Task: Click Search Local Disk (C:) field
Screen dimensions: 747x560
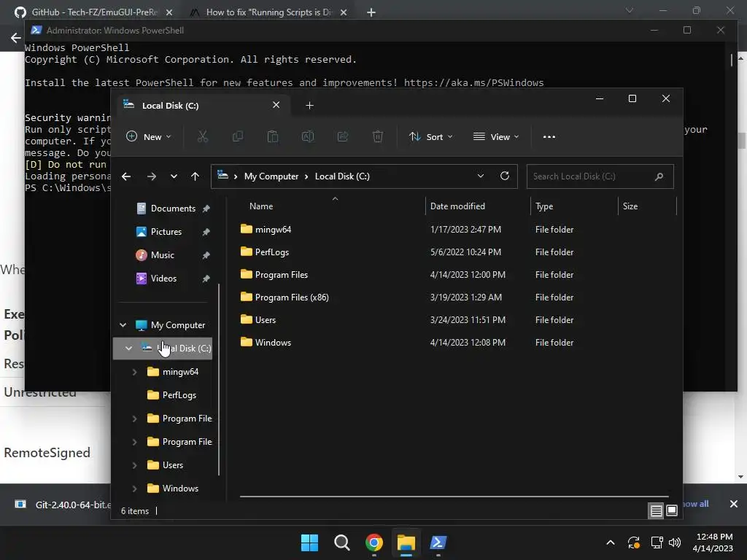Action: (600, 176)
